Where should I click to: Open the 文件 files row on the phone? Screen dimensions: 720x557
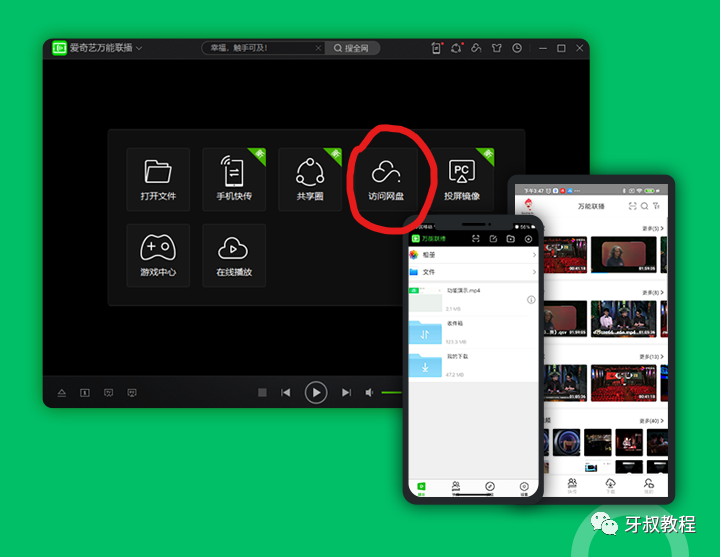coord(473,272)
